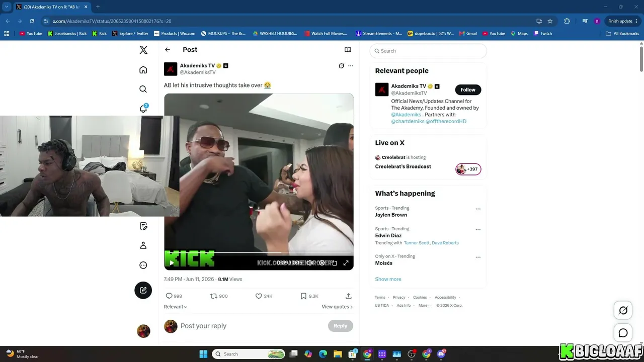Open Grok floating button
644x362 pixels.
click(x=623, y=311)
